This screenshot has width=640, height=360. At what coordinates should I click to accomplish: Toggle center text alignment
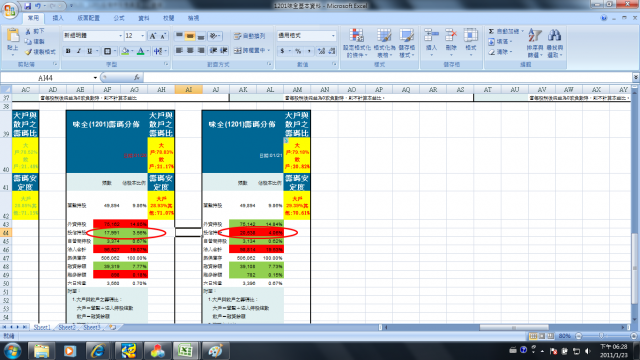[x=190, y=50]
